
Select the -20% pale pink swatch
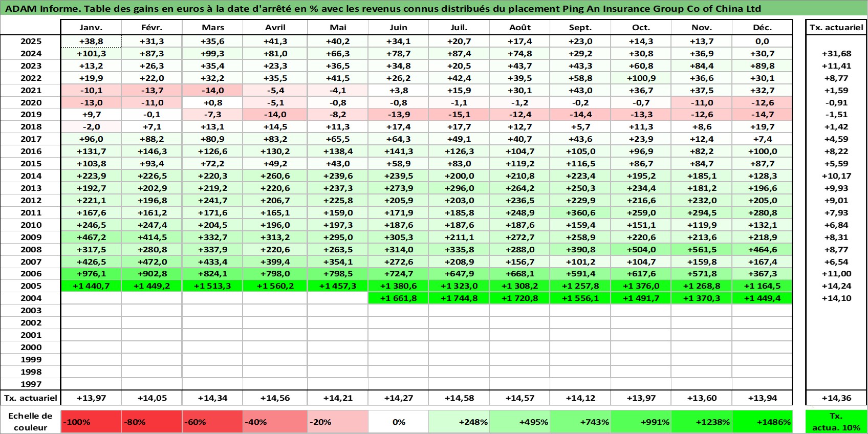[x=338, y=422]
